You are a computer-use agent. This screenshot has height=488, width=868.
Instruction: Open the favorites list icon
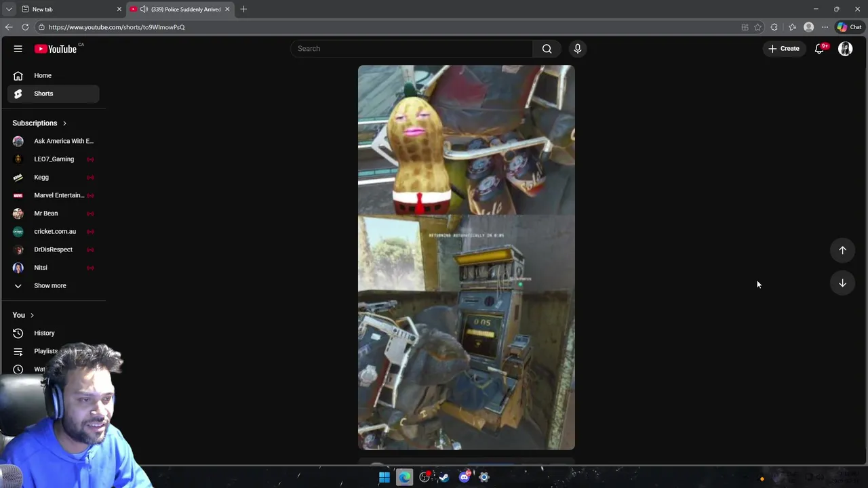792,27
